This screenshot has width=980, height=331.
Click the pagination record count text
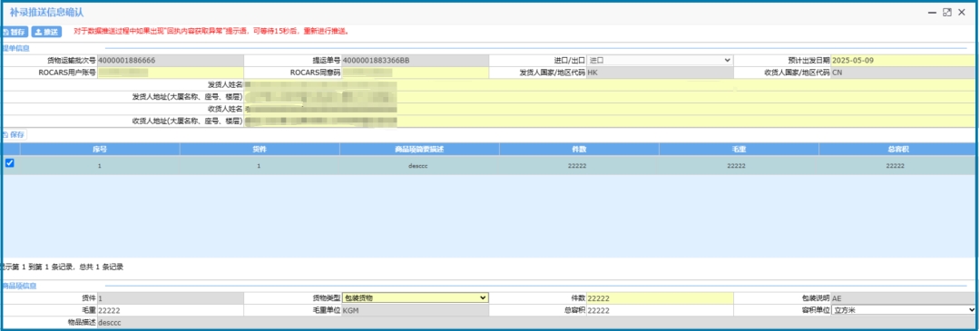tap(62, 268)
